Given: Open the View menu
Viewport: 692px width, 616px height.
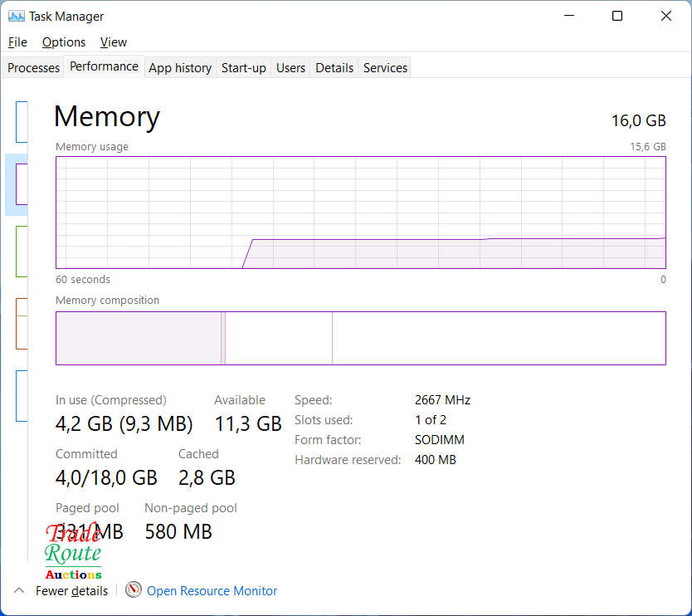Looking at the screenshot, I should coord(114,42).
